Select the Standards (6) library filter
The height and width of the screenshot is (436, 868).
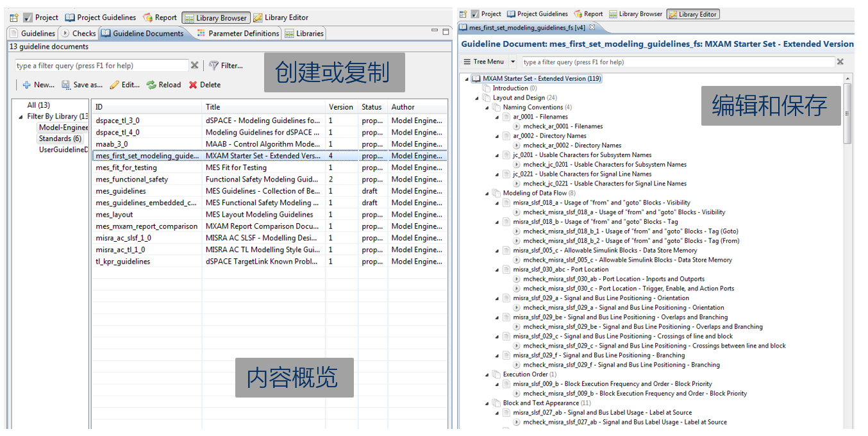click(60, 138)
